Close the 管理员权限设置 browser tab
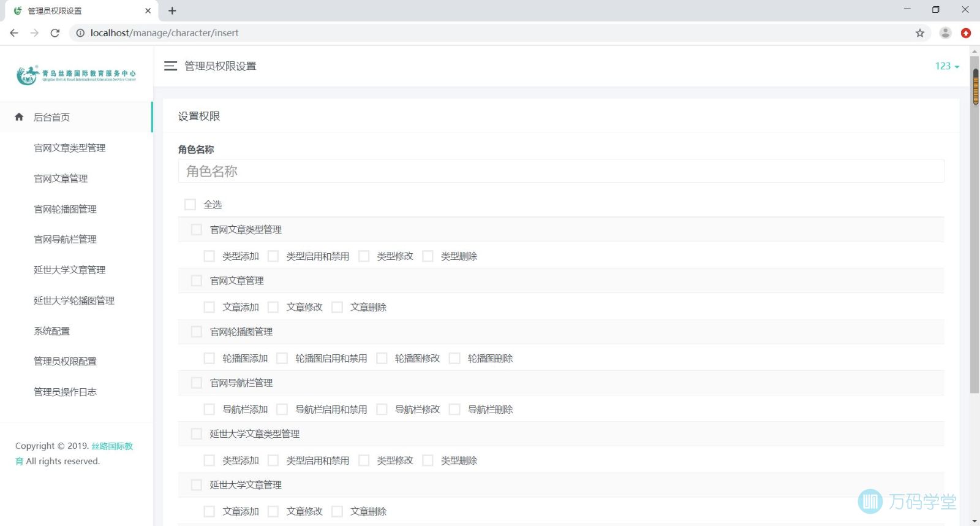This screenshot has width=980, height=526. (x=148, y=10)
